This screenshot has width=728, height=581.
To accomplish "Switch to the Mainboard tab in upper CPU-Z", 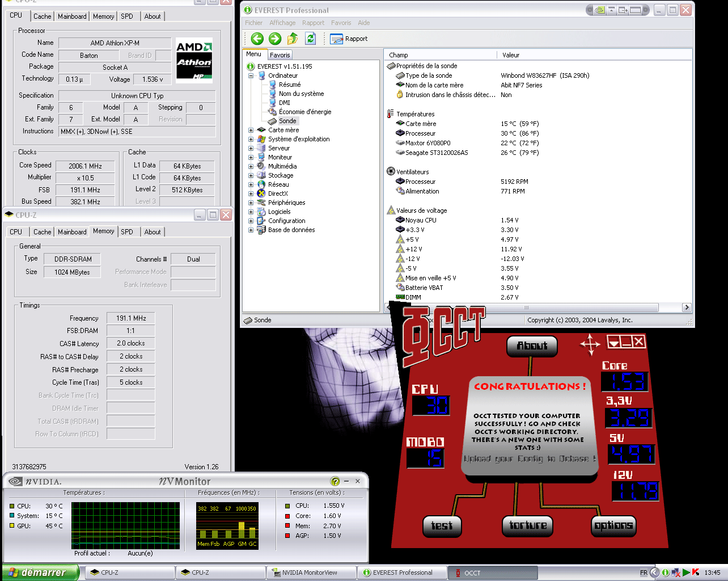I will [73, 16].
